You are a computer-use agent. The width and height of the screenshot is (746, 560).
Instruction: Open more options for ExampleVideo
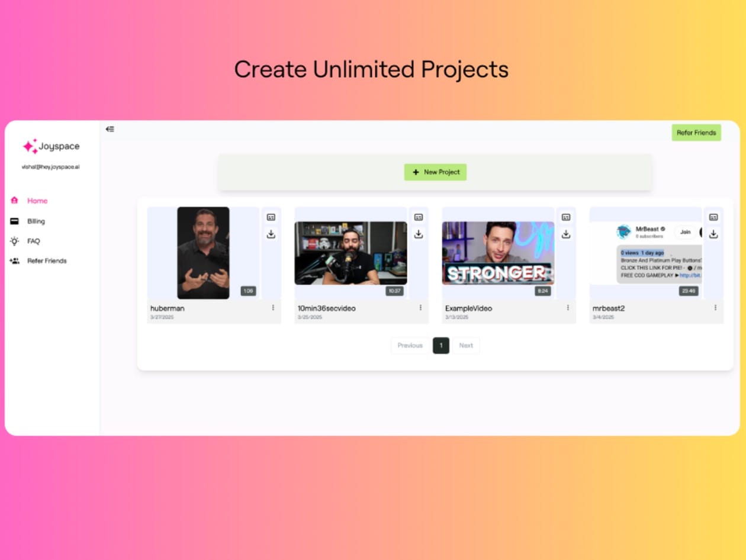(x=568, y=308)
